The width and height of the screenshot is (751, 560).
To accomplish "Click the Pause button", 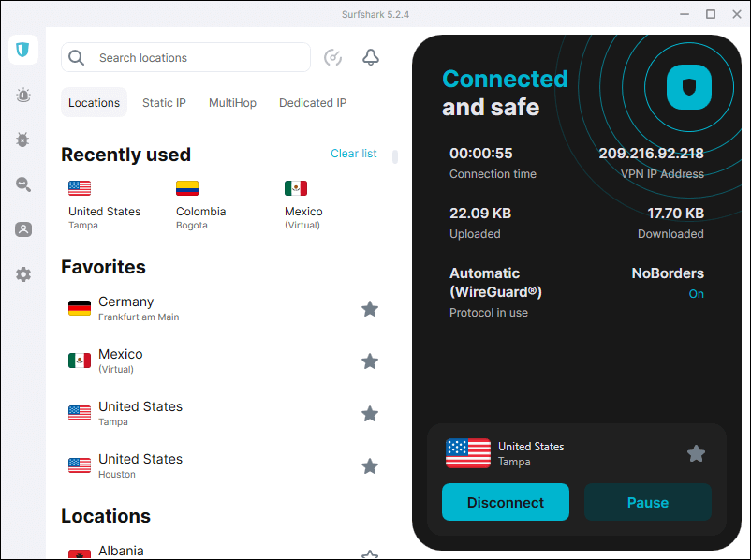I will [x=648, y=502].
